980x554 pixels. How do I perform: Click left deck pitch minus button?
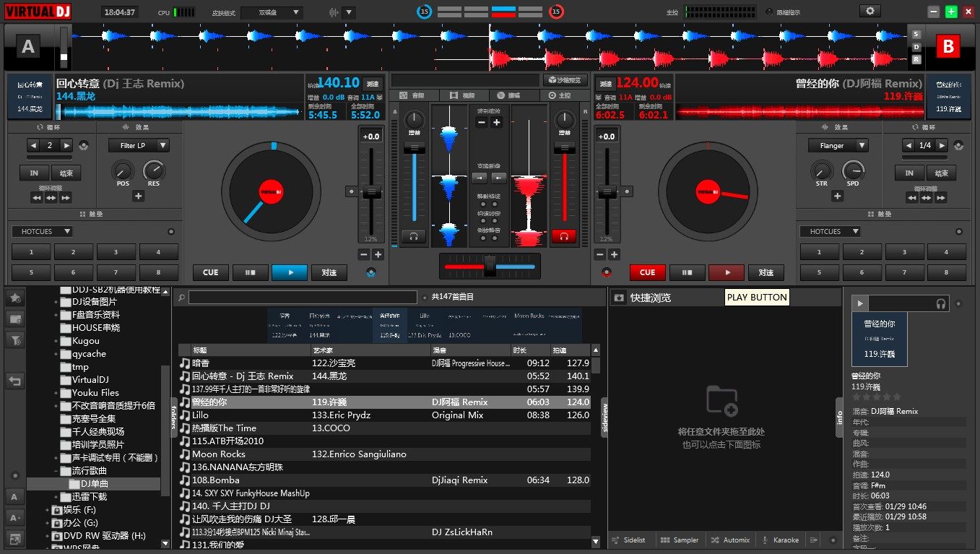364,254
